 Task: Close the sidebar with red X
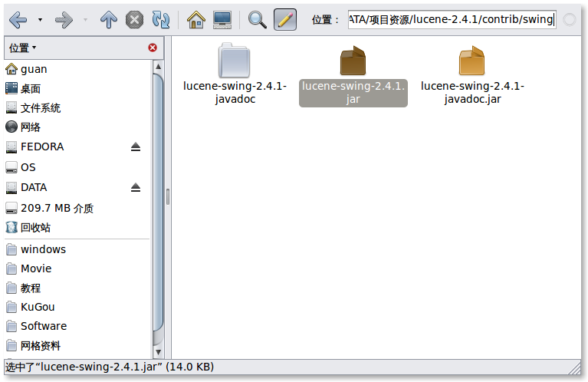(x=153, y=48)
